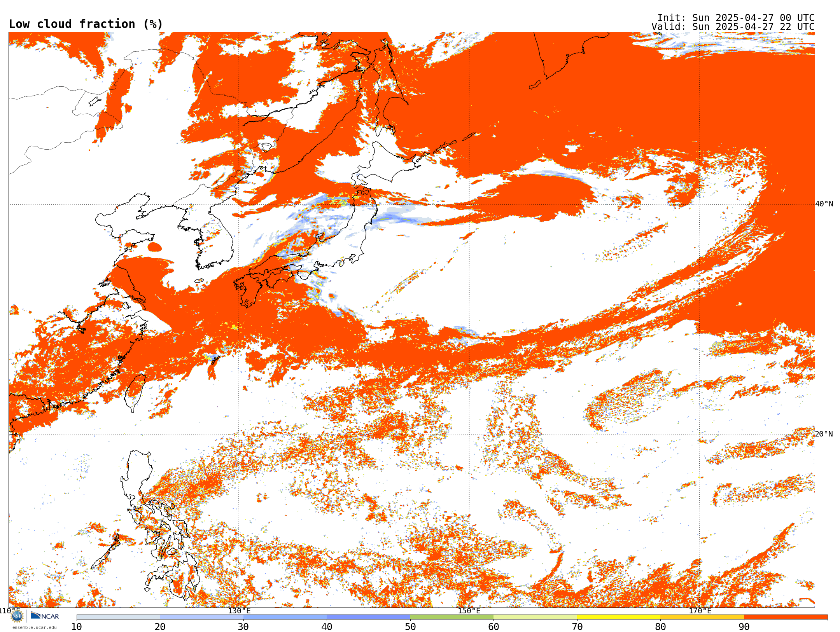Click Hokkaido island on the map

click(x=383, y=163)
